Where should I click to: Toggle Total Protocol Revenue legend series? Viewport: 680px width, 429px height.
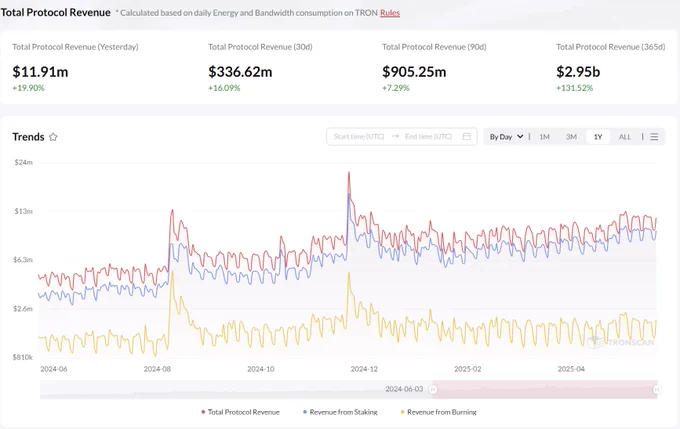(x=240, y=412)
